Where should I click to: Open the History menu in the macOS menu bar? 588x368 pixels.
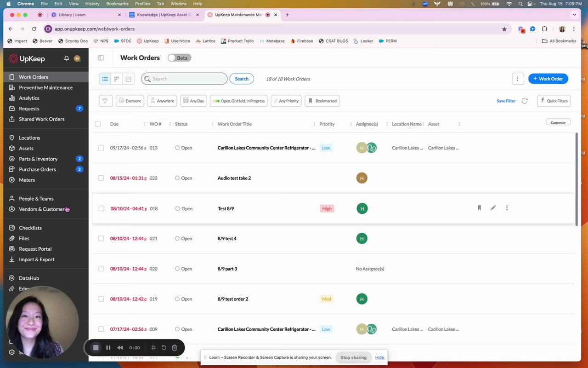pos(92,4)
